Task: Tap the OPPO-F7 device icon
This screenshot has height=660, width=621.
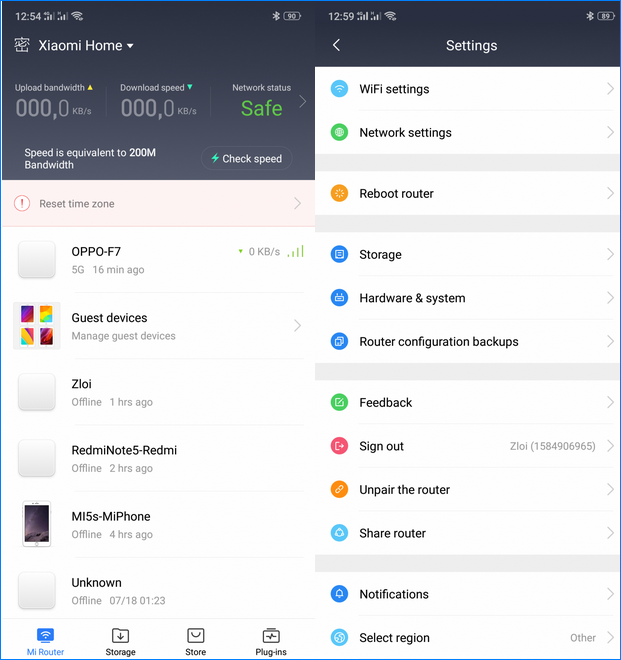Action: click(x=37, y=259)
